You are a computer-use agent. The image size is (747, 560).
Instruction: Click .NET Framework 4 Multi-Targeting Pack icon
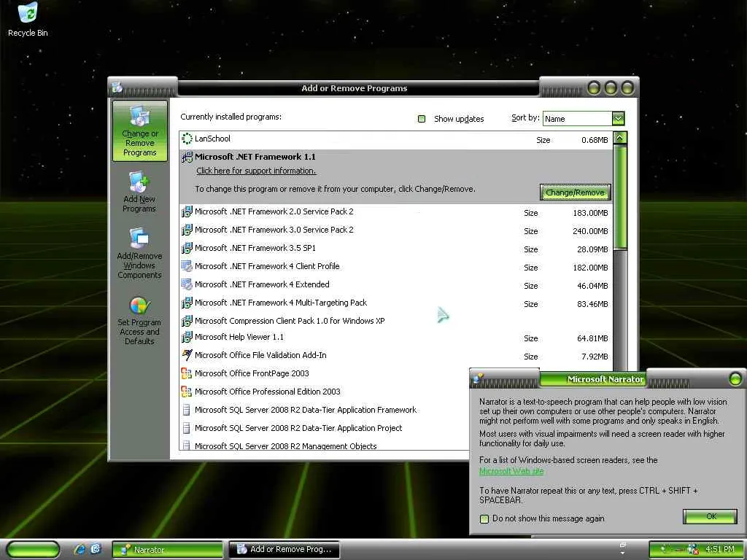click(187, 303)
